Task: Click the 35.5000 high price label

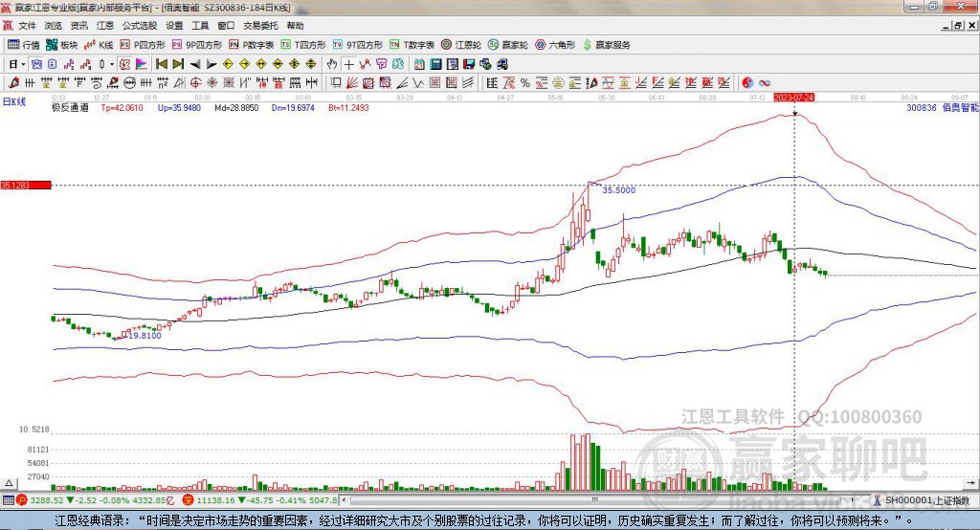Action: 619,190
